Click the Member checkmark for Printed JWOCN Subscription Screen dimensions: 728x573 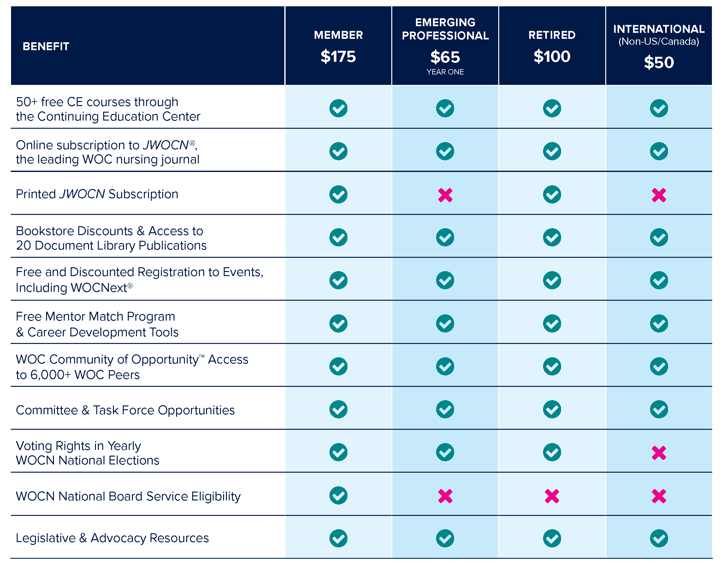click(x=338, y=194)
